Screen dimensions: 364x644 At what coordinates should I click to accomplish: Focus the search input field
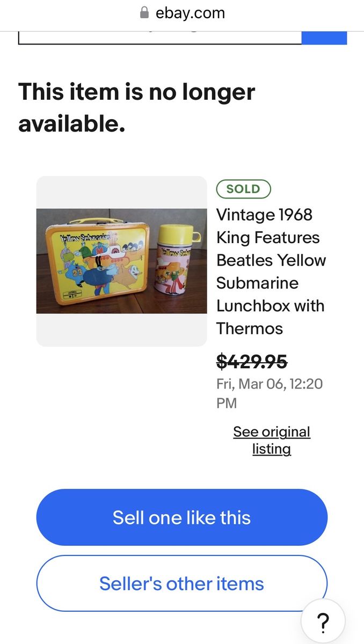160,38
